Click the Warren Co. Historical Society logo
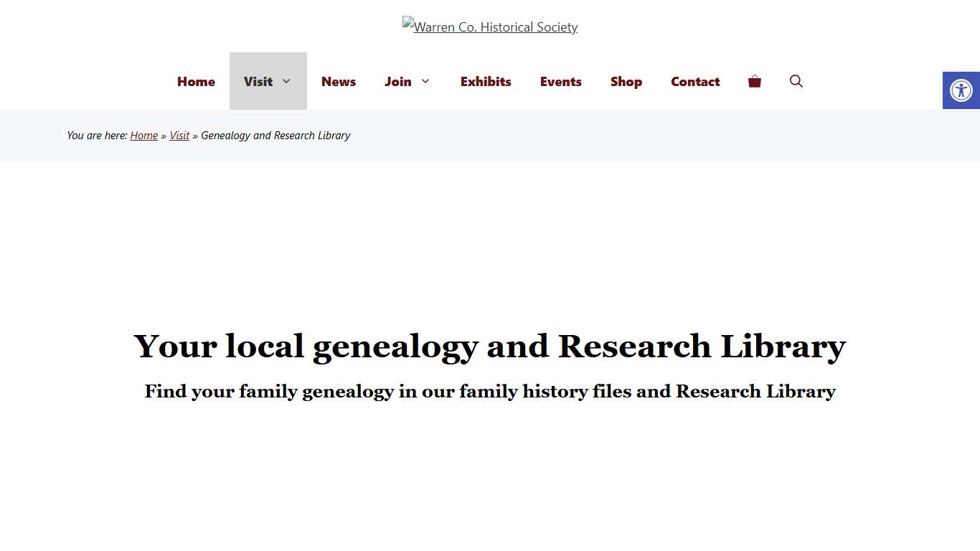Viewport: 980px width, 551px height. tap(490, 27)
